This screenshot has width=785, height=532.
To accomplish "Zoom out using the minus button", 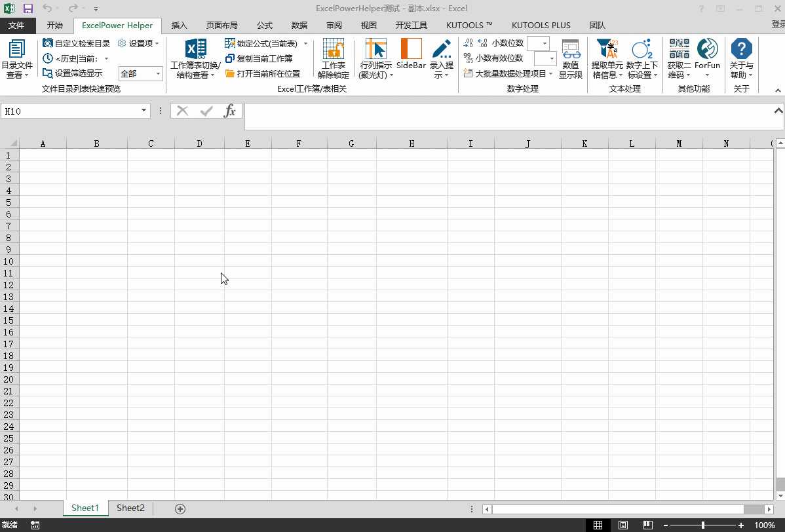I will 666,525.
